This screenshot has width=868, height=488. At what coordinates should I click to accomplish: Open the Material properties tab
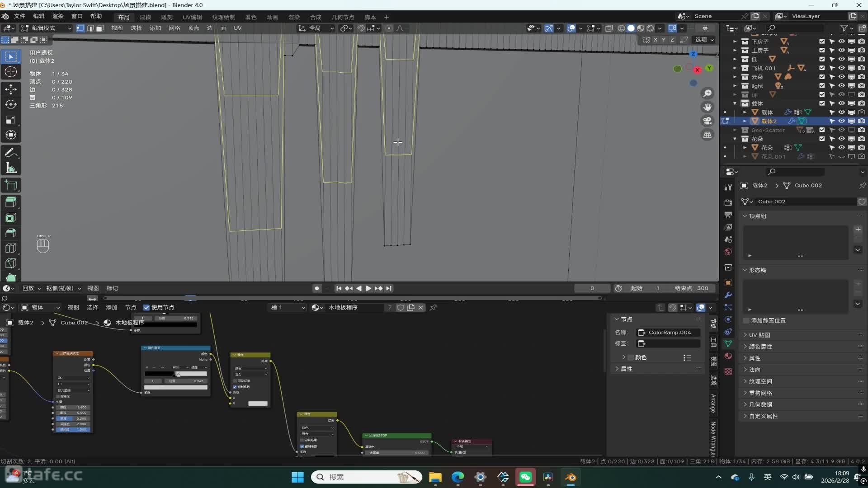pos(728,356)
